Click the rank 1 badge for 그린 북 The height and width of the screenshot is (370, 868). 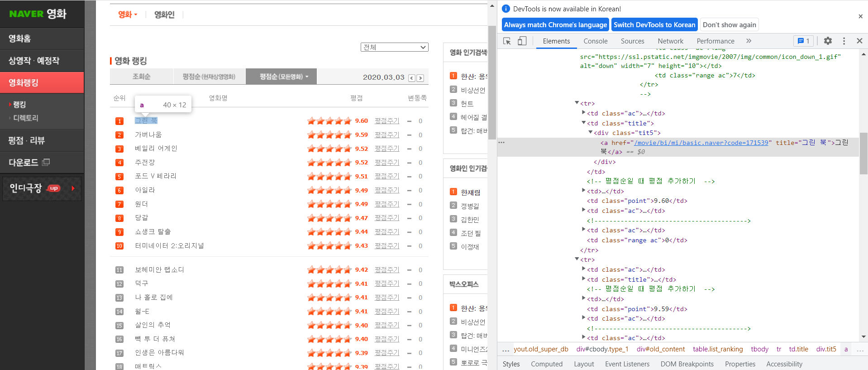point(119,121)
